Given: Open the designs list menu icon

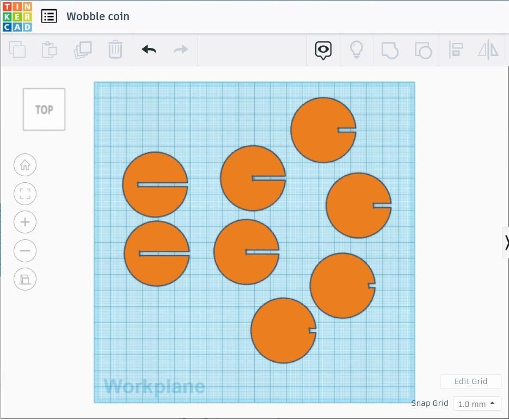Looking at the screenshot, I should click(49, 16).
